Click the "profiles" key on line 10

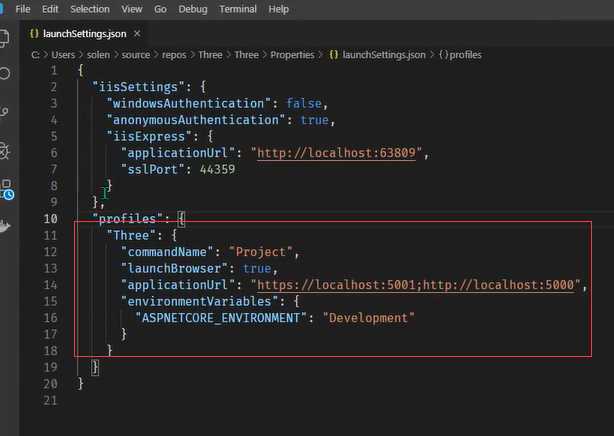pos(127,219)
